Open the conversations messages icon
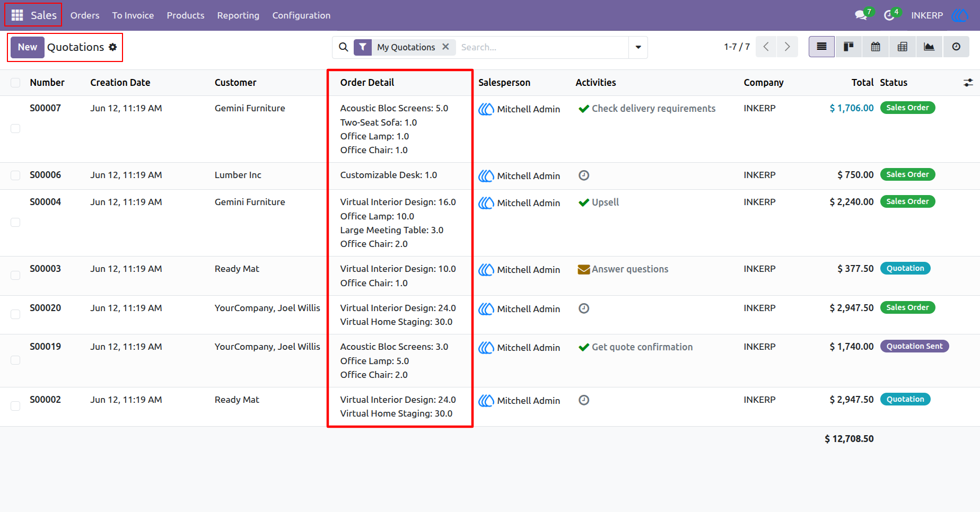The image size is (980, 512). pos(861,15)
